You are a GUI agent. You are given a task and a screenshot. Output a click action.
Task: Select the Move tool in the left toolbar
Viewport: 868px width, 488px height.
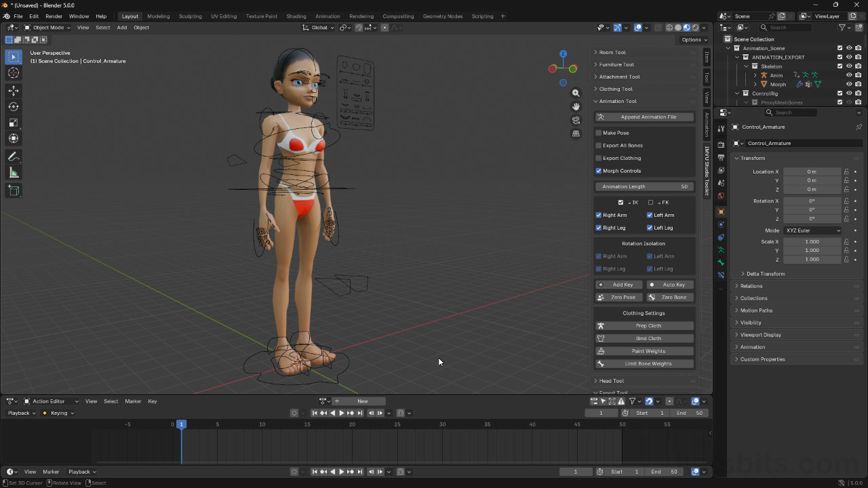[14, 90]
